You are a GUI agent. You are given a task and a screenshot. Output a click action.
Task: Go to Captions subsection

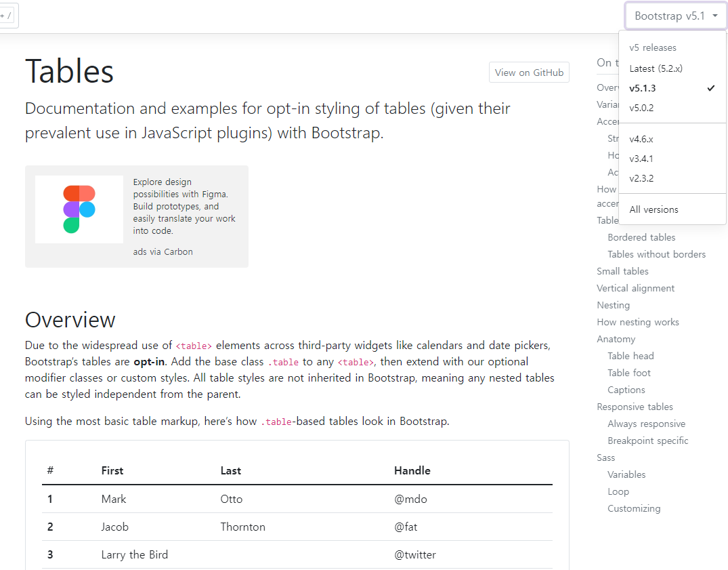[x=626, y=390]
